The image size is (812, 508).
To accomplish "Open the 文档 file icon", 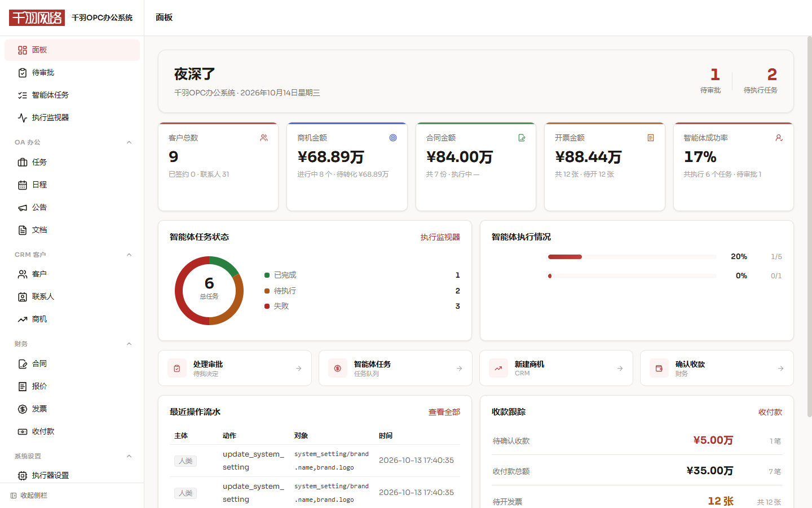I will (23, 230).
